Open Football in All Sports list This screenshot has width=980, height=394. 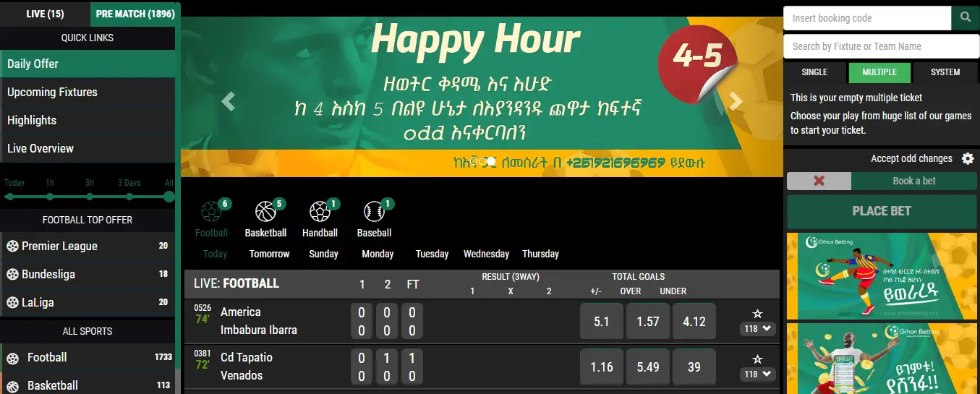tap(88, 358)
